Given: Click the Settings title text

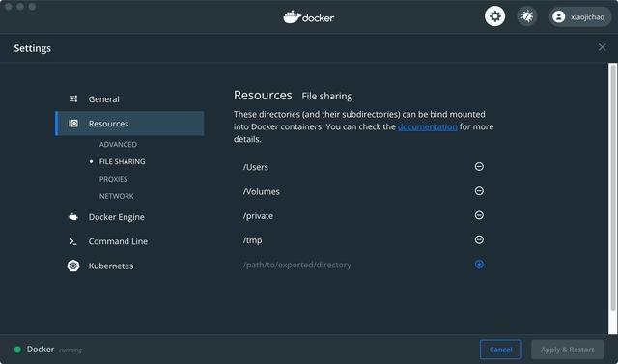Looking at the screenshot, I should pyautogui.click(x=32, y=48).
